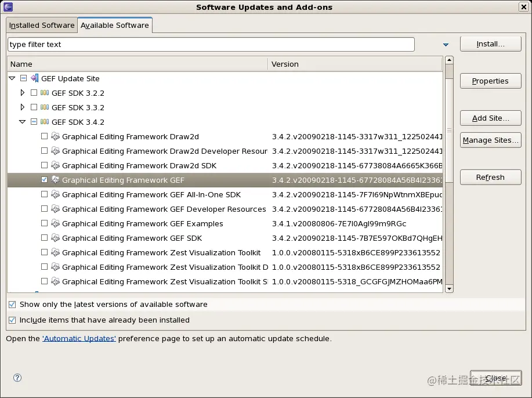Select the Available Software tab
Screen dimensions: 532x398
(x=115, y=25)
